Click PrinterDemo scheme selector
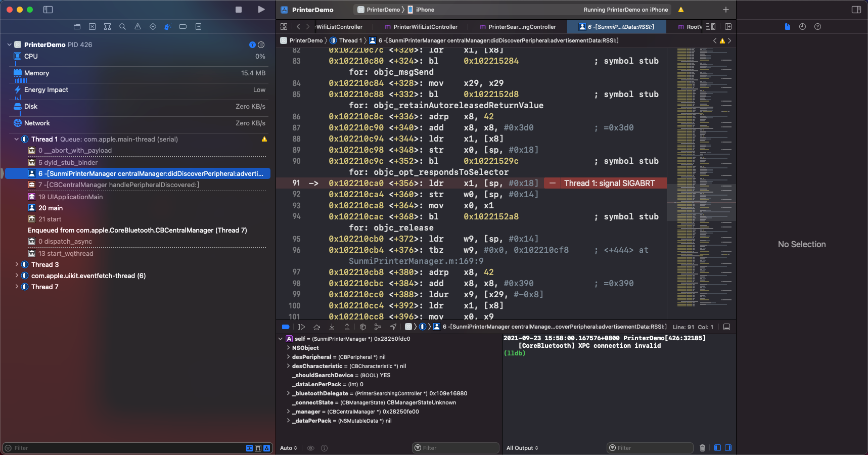Viewport: 868px width, 455px height. pos(378,10)
